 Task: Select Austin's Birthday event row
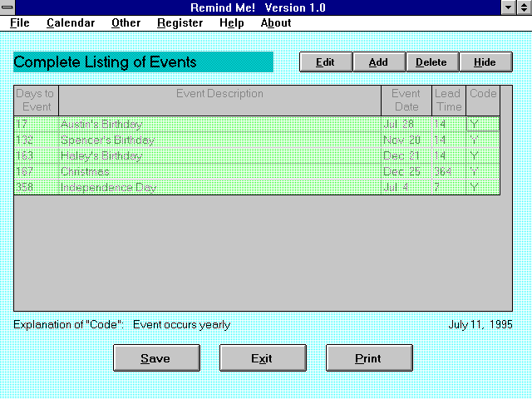click(x=219, y=124)
